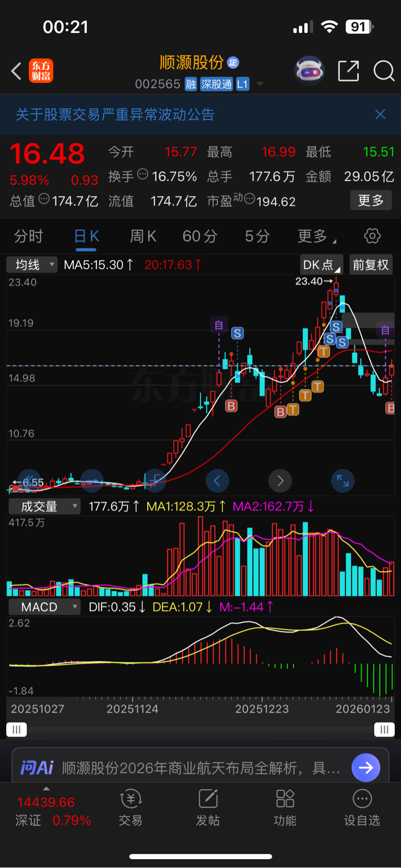Image resolution: width=401 pixels, height=868 pixels.
Task: Tap the MA5:15.30 moving average value
Action: pos(99,265)
